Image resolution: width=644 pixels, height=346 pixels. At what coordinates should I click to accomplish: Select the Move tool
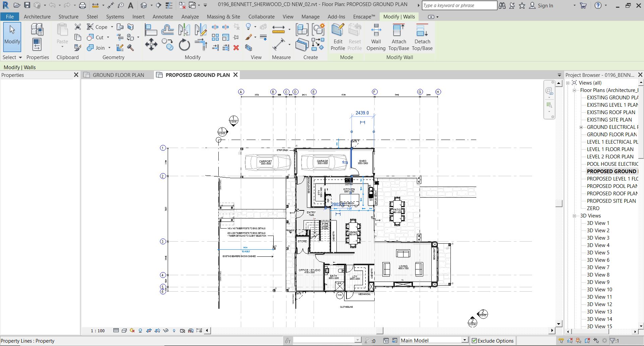pyautogui.click(x=151, y=44)
